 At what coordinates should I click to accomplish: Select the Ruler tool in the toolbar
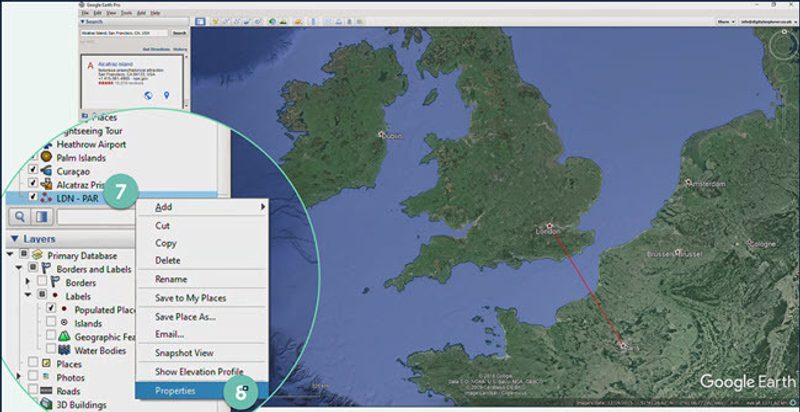(x=313, y=21)
